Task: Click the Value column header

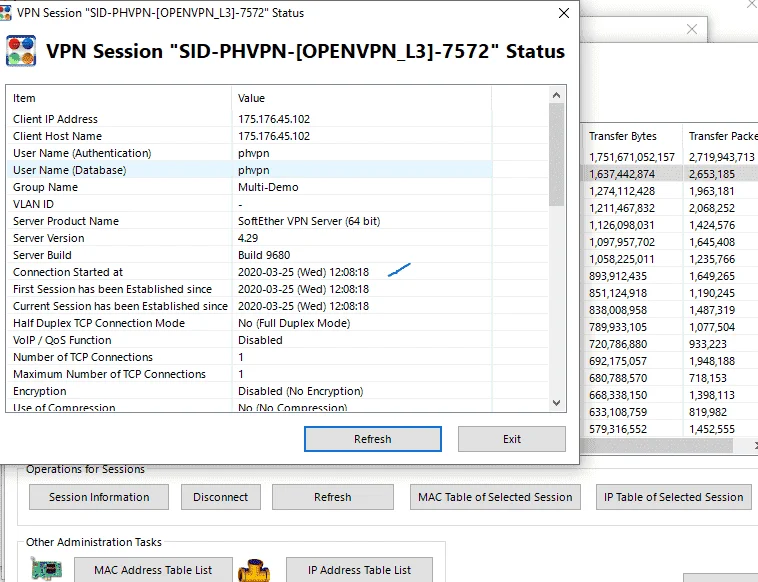Action: [362, 98]
